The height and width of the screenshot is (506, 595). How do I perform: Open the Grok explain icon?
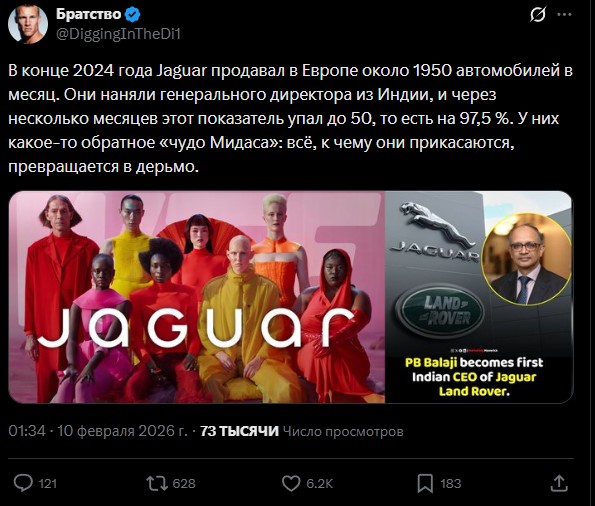coord(538,15)
